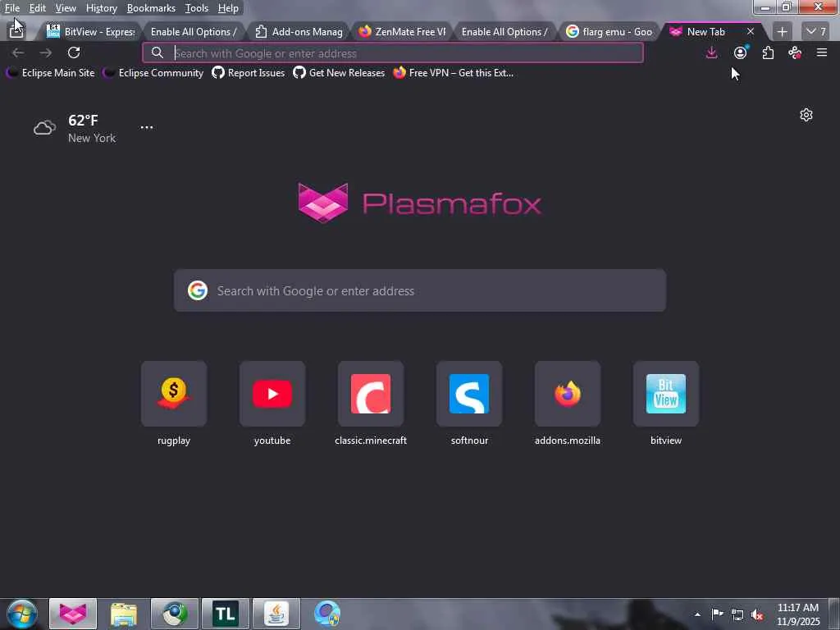Open the Bookmarks menu
This screenshot has height=630, width=840.
point(151,8)
